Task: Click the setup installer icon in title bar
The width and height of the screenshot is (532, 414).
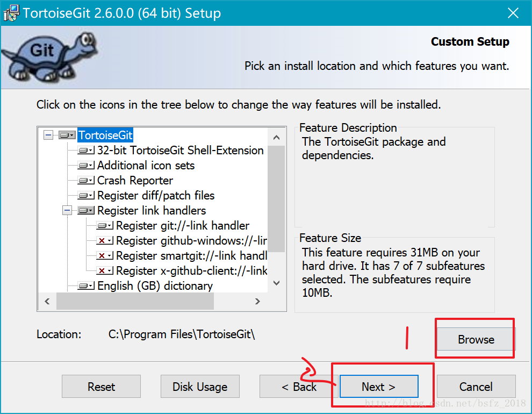Action: (x=11, y=13)
